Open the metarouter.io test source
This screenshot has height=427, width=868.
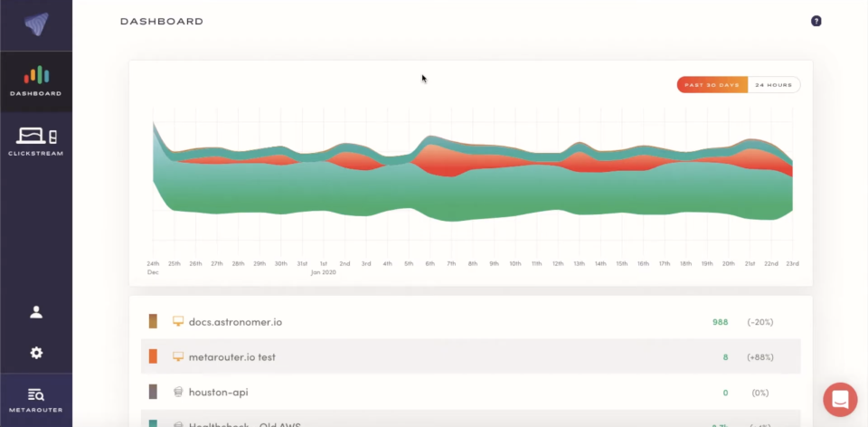tap(231, 357)
